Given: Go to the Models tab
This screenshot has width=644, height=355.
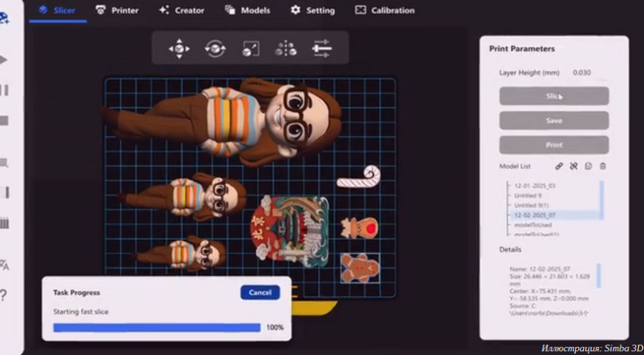Looking at the screenshot, I should 248,10.
